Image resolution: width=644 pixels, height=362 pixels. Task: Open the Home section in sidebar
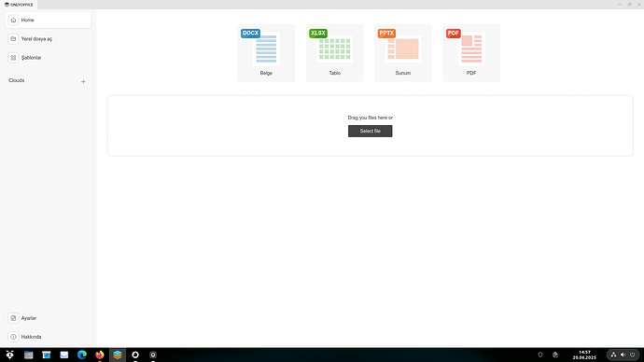coord(48,21)
